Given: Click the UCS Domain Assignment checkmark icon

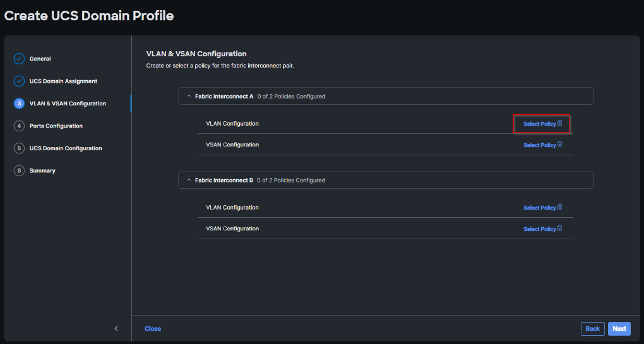Looking at the screenshot, I should (19, 81).
